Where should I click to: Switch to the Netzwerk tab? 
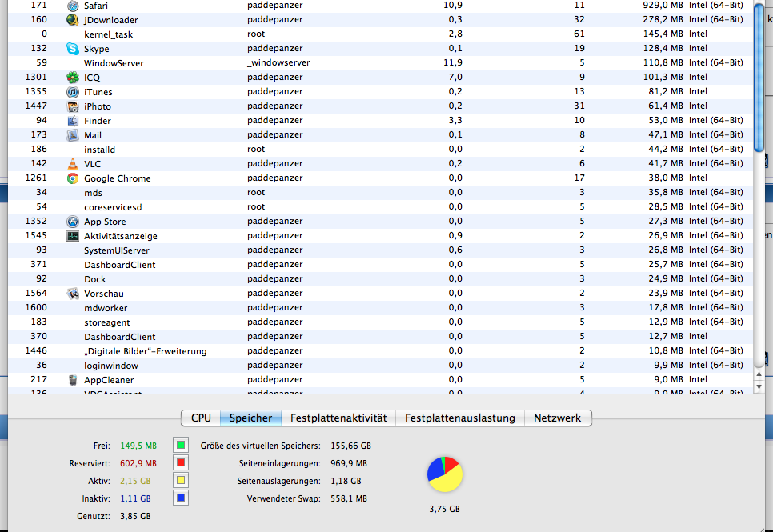[558, 418]
